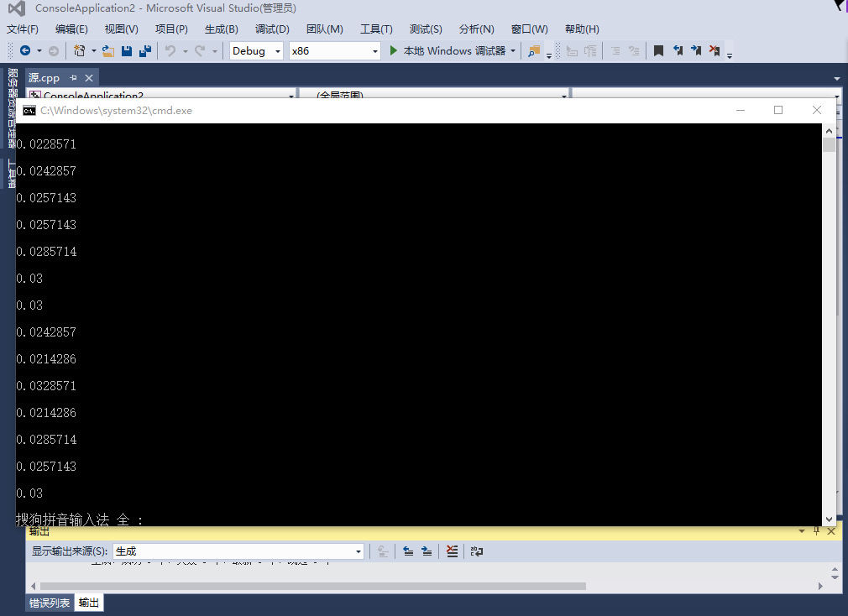Viewport: 848px width, 616px height.
Task: Click the Output panel horizontal scrollbar thumb
Action: tap(312, 586)
